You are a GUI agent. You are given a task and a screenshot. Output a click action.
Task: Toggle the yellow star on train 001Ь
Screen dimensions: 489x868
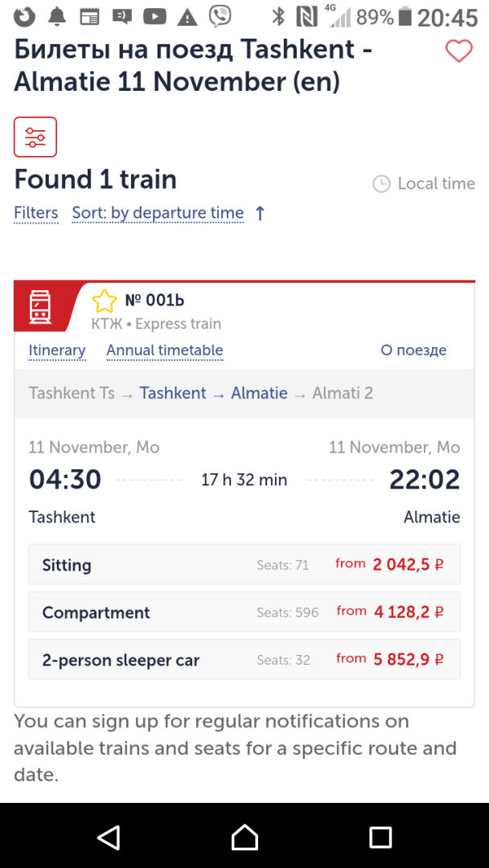tap(105, 301)
